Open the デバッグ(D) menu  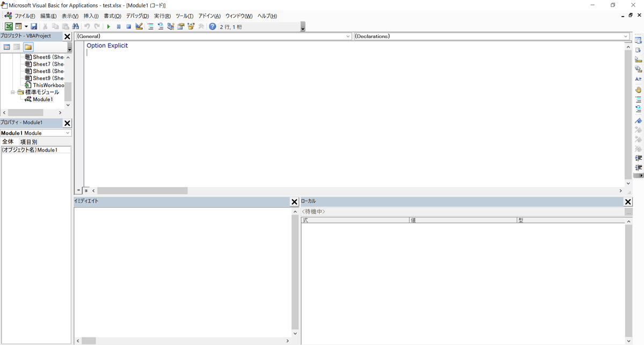pos(137,16)
